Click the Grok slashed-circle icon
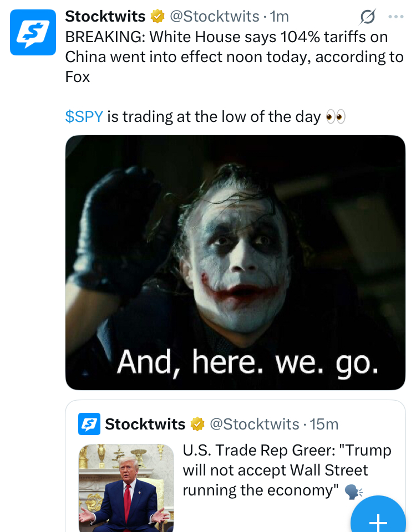Image resolution: width=416 pixels, height=532 pixels. [x=367, y=18]
